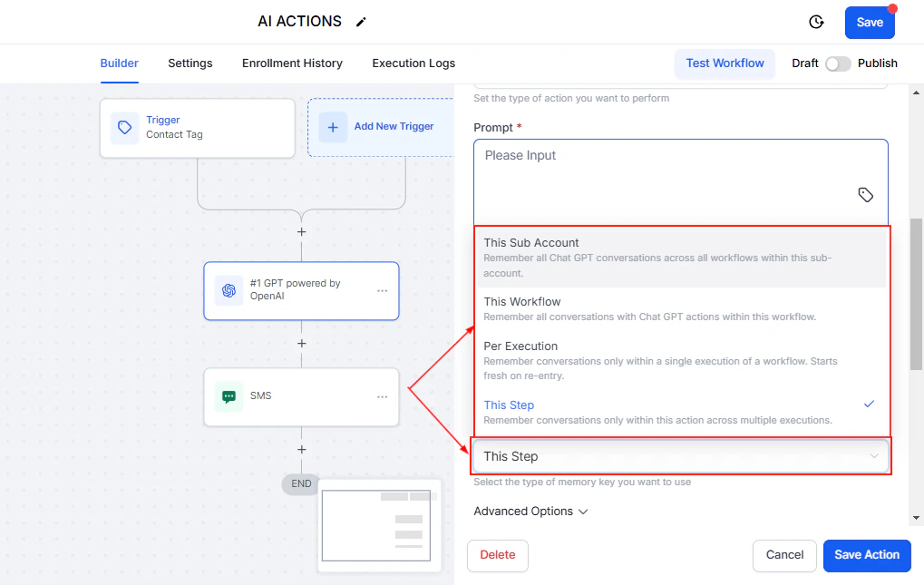Select This Sub Account memory option
924x585 pixels.
(x=681, y=258)
